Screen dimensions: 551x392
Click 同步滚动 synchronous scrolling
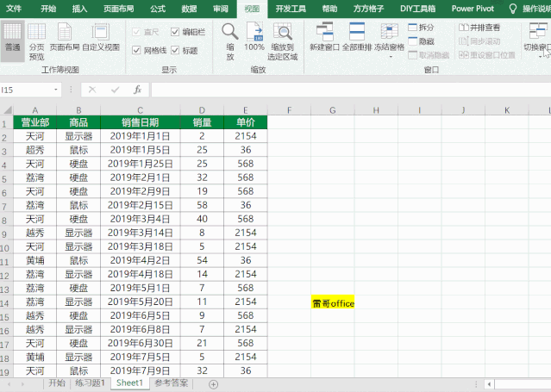(x=479, y=41)
